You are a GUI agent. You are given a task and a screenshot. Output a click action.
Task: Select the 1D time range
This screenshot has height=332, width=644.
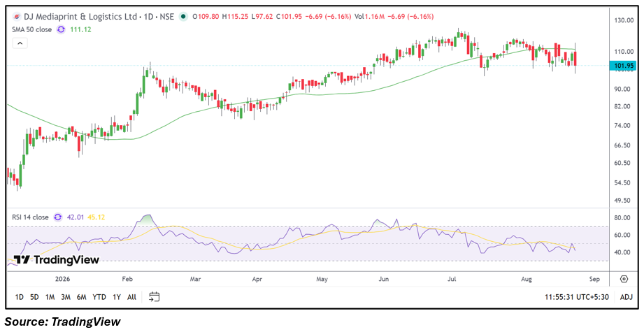click(19, 297)
